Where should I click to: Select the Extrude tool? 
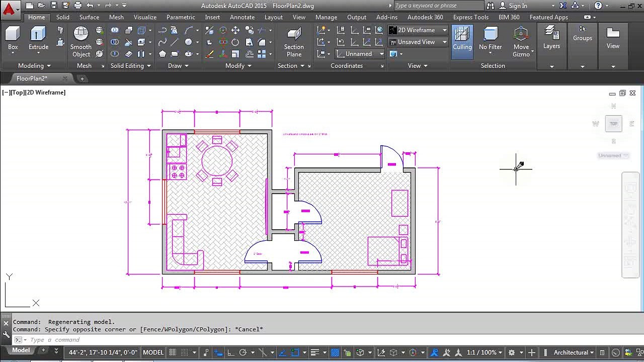point(38,39)
